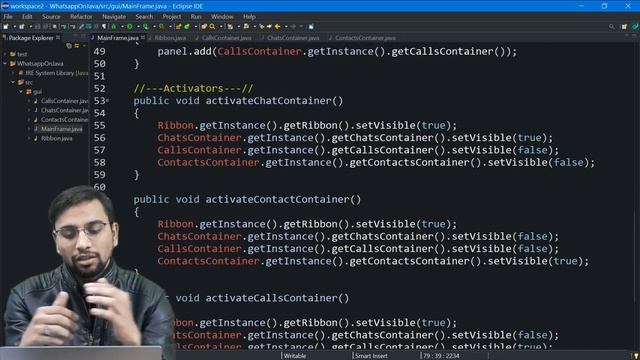Screen dimensions: 640x360
Task: Collapse the fold marker at line 53
Action: (x=108, y=100)
